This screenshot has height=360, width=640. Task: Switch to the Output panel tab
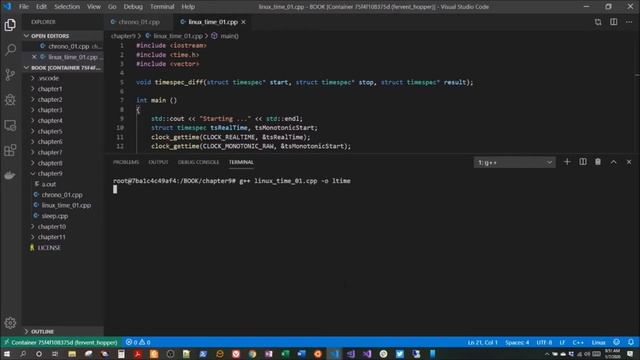pos(158,162)
